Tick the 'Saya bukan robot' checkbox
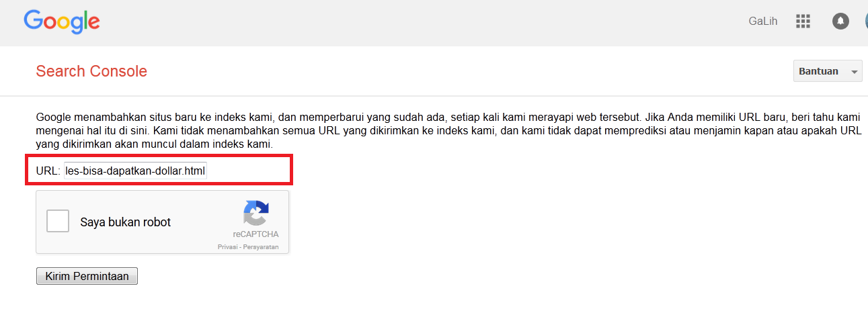This screenshot has height=323, width=868. click(x=58, y=221)
